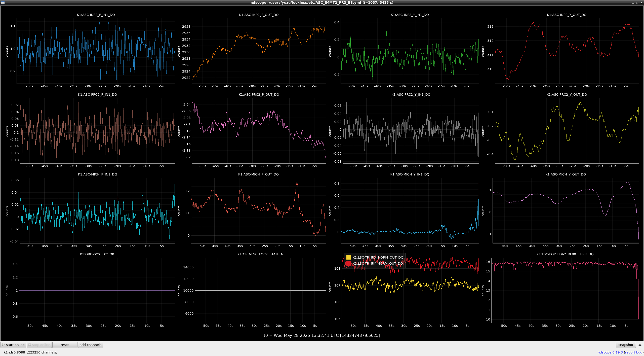Click plot title K1:LSC-POP_PDA2_RF90_I_ERR_DQ
The width and height of the screenshot is (644, 356).
[x=565, y=254]
